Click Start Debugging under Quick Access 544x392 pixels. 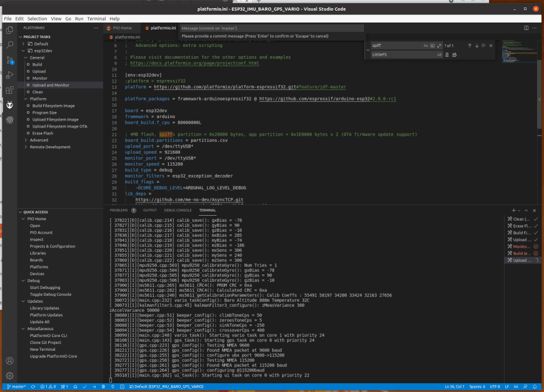(45, 288)
